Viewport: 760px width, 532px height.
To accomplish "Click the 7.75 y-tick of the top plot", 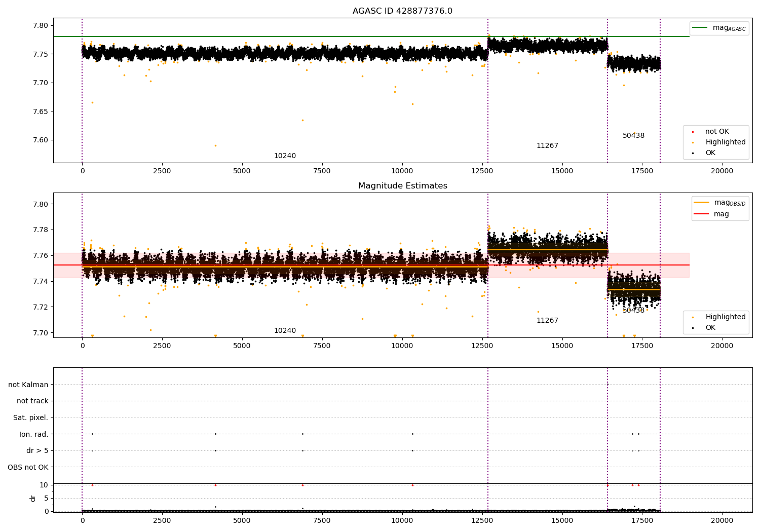I will pos(41,54).
